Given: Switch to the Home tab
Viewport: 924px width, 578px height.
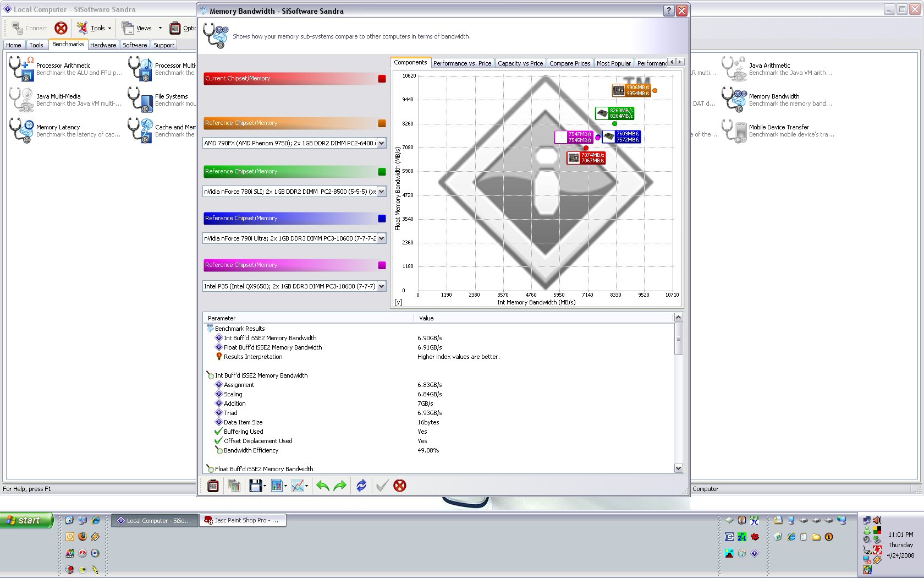Looking at the screenshot, I should [x=14, y=45].
